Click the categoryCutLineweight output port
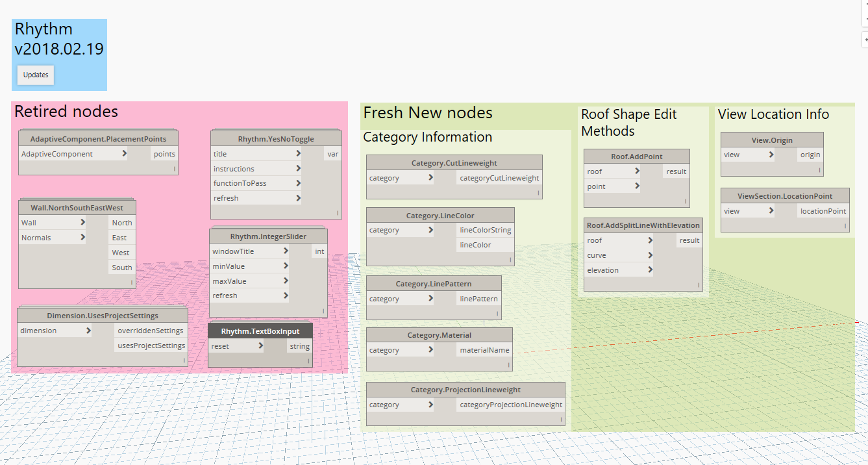 point(499,178)
